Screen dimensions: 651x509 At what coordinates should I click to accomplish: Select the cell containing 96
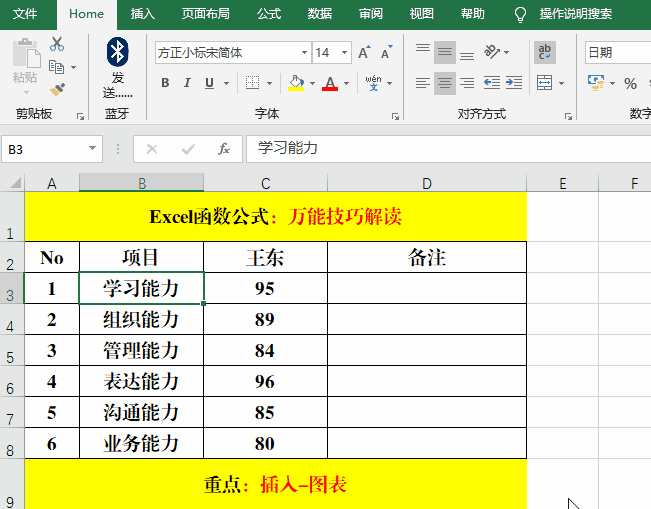coord(265,381)
